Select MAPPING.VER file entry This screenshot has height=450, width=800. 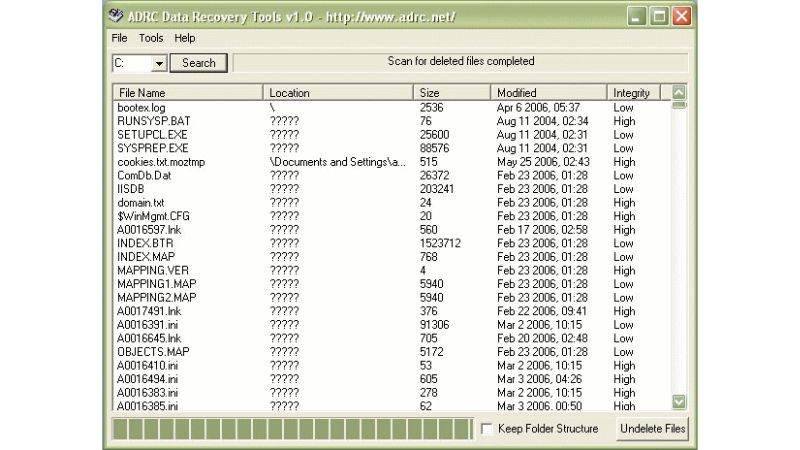click(392, 270)
